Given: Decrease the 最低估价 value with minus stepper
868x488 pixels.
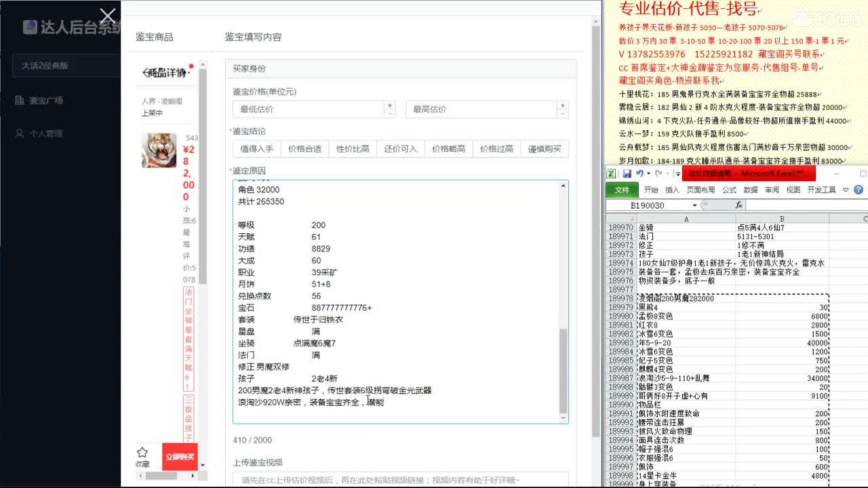Looking at the screenshot, I should coord(389,113).
